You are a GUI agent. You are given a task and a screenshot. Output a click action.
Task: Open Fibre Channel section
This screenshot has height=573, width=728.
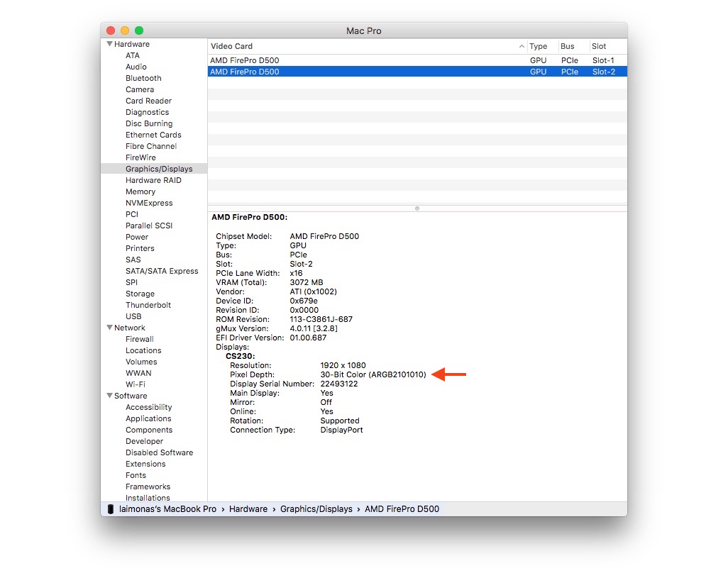(151, 146)
